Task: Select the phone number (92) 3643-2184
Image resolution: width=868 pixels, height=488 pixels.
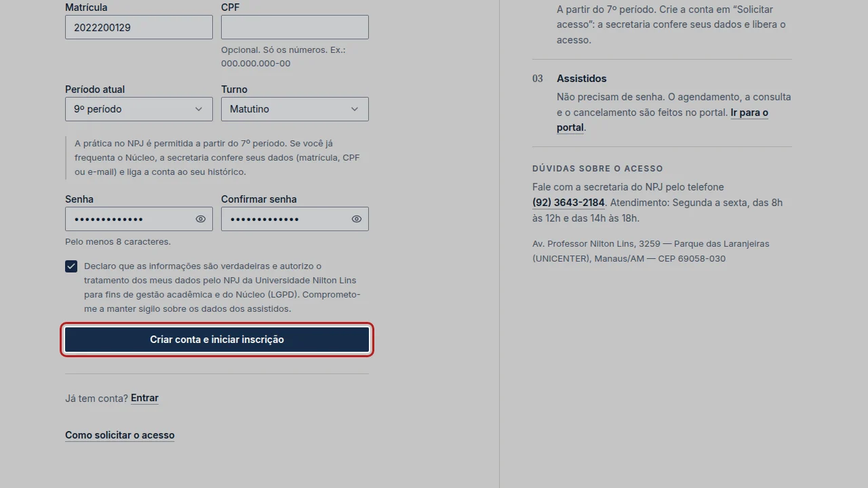Action: (x=568, y=203)
